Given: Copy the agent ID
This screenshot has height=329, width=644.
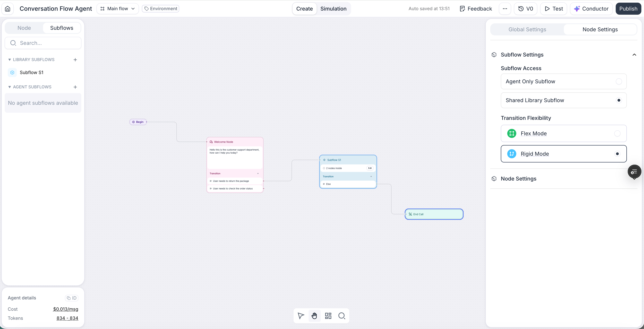Looking at the screenshot, I should 72,298.
